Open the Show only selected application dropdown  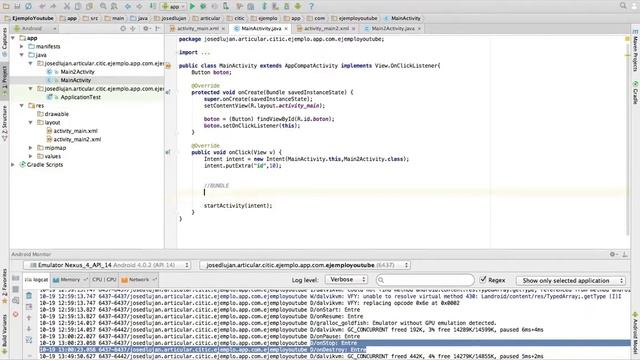571,280
